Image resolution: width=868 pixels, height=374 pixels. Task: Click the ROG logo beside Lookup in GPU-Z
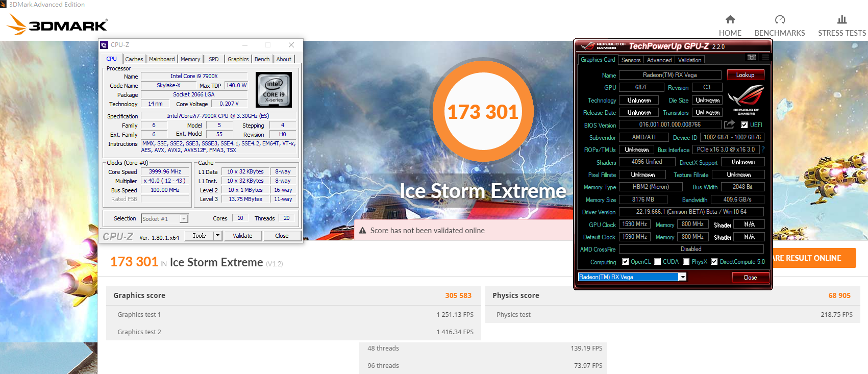click(x=746, y=99)
